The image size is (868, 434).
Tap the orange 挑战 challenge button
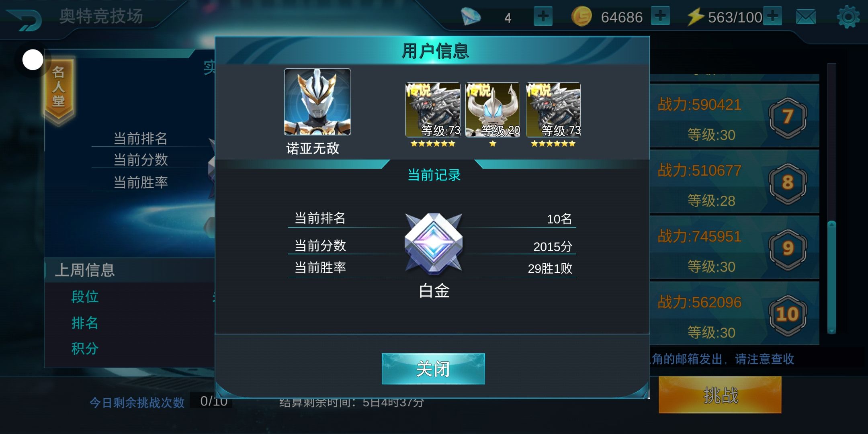pos(720,395)
